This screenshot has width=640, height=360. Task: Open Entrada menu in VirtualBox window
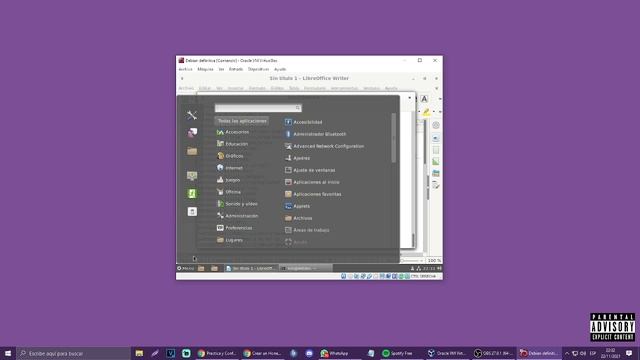click(236, 69)
